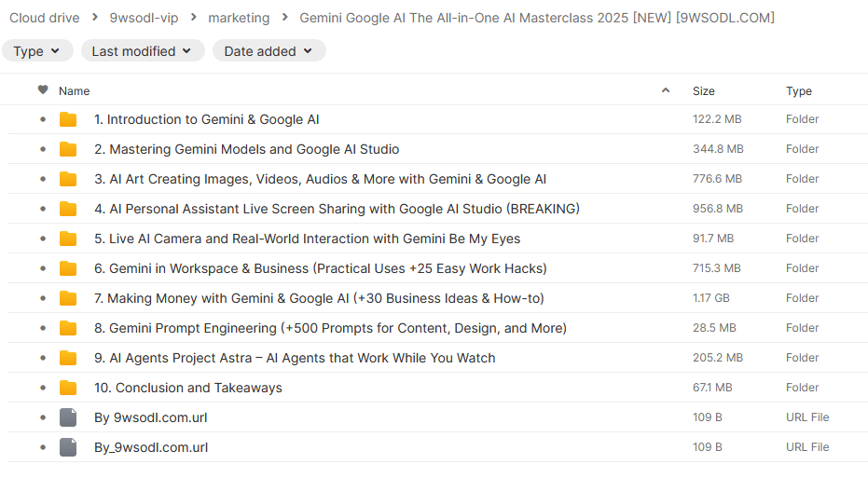
Task: Toggle favorite dot for Making Money with Gemini
Action: point(43,298)
